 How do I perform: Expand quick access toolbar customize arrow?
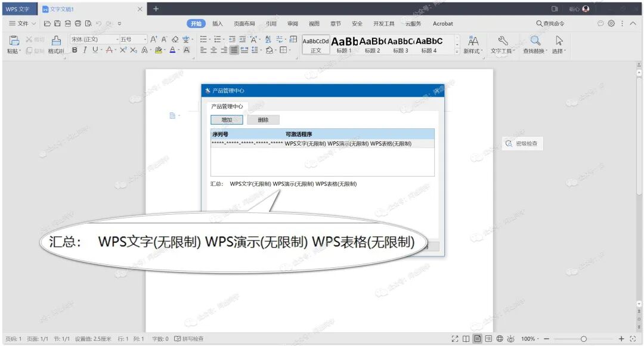pos(119,23)
